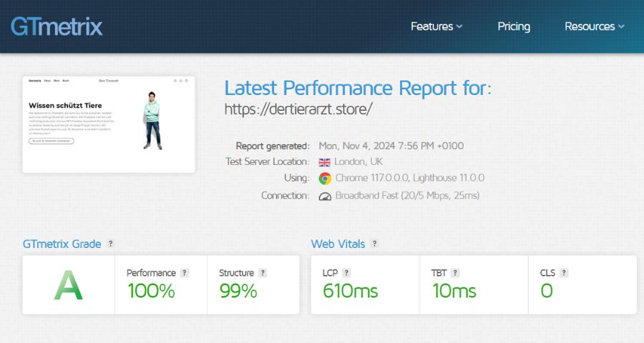
Task: Click the Chrome browser icon
Action: tap(325, 179)
